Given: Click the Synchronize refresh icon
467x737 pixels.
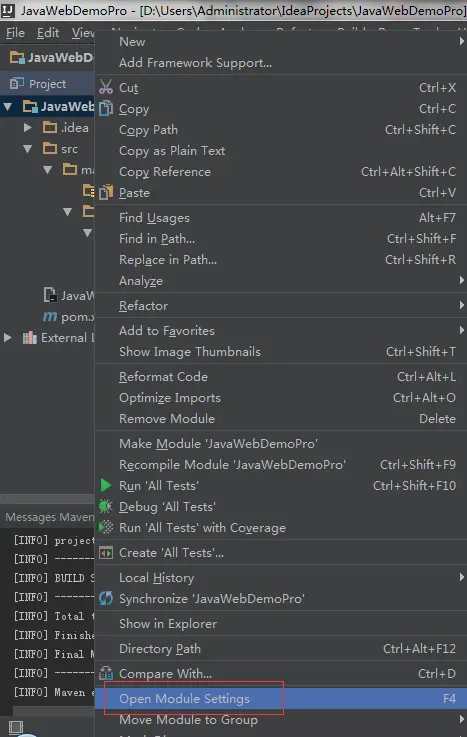Looking at the screenshot, I should [106, 598].
